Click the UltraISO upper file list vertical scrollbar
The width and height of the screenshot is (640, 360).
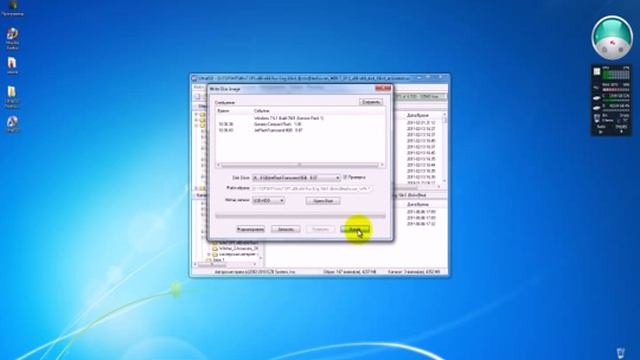click(444, 148)
